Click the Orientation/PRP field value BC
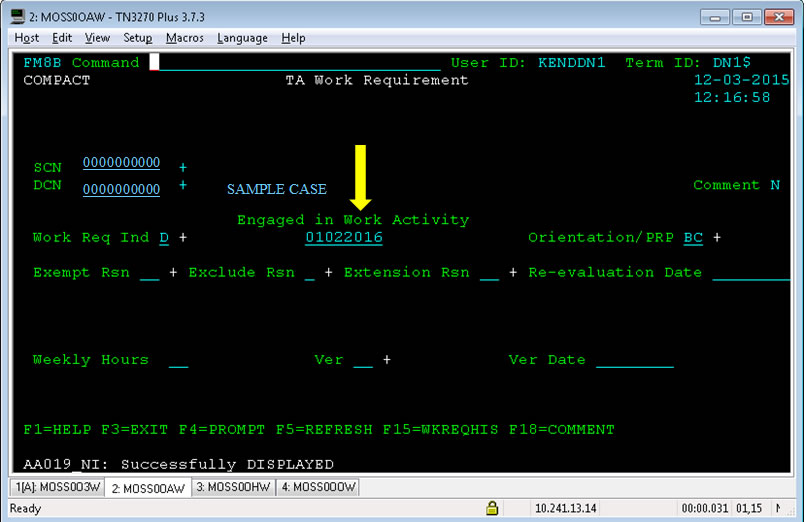This screenshot has height=522, width=806. point(693,238)
